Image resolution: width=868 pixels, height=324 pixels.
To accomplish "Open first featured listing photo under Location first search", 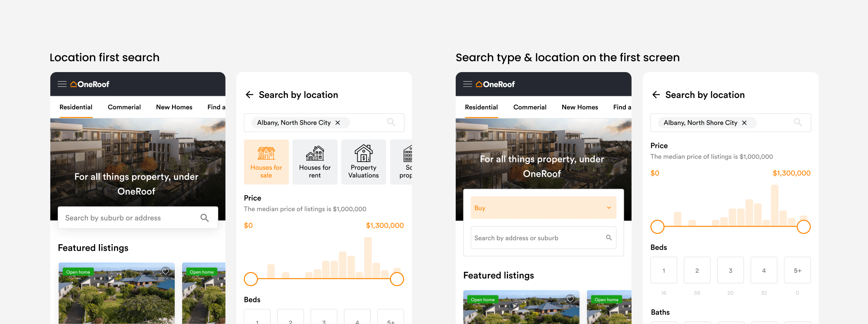I will (x=117, y=293).
